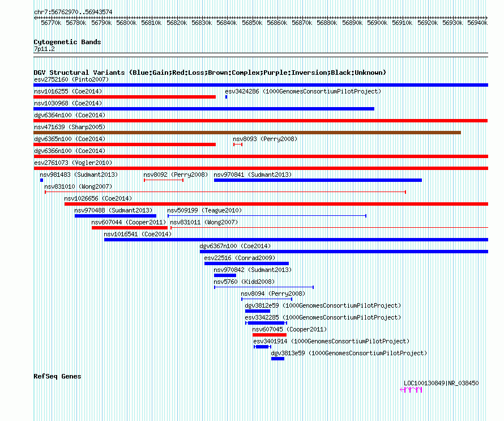Click nsv970842 (Sudmant2013) label
Image resolution: width=504 pixels, height=421 pixels.
point(253,270)
